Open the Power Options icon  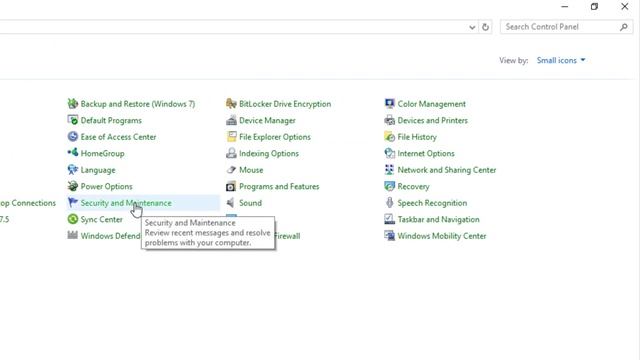[73, 186]
